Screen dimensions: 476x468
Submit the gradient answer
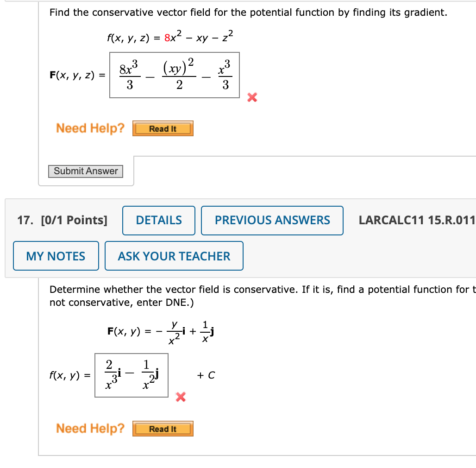tap(85, 171)
